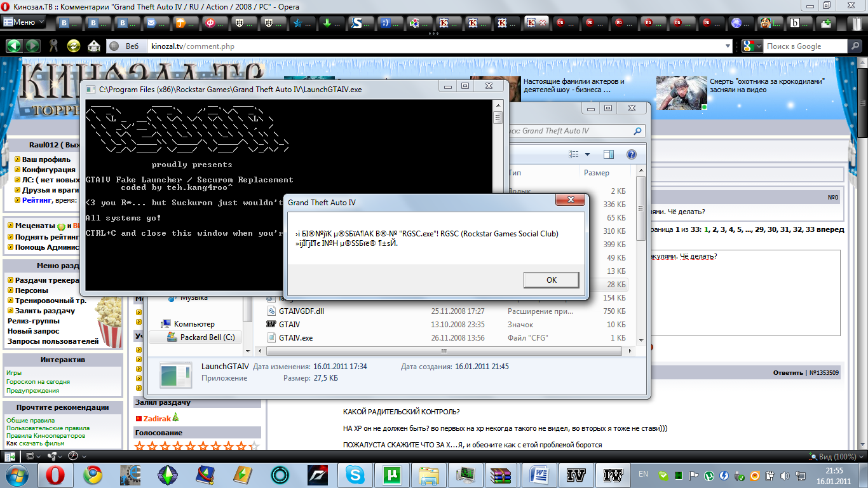Screen dimensions: 868x488
Task: Open the Ваш профиль link
Action: pyautogui.click(x=46, y=159)
